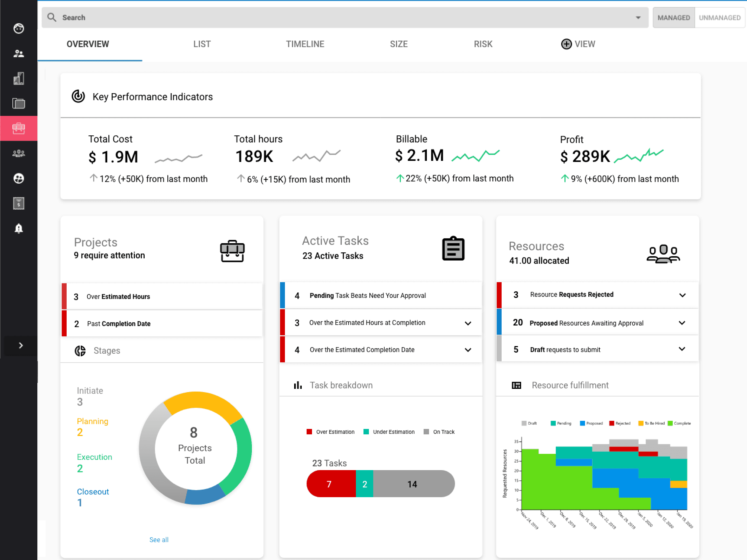Viewport: 747px width, 560px height.
Task: Expand Over the Estimated Completion Date row
Action: (x=468, y=350)
